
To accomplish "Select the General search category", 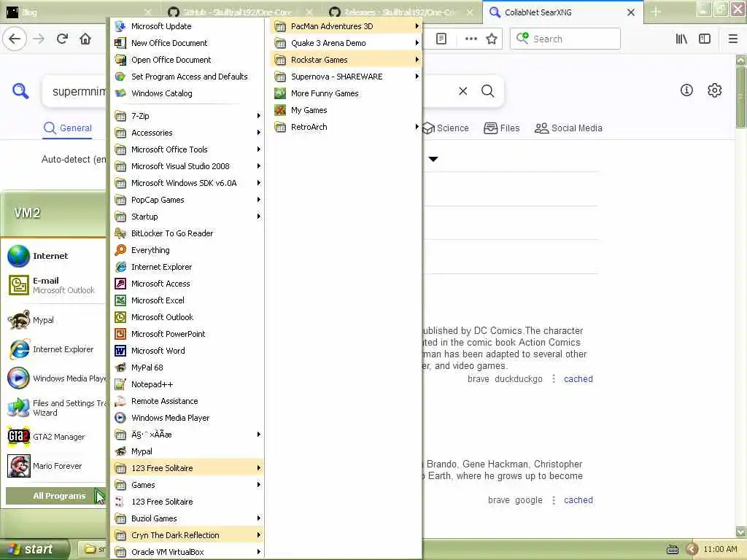I will click(68, 128).
